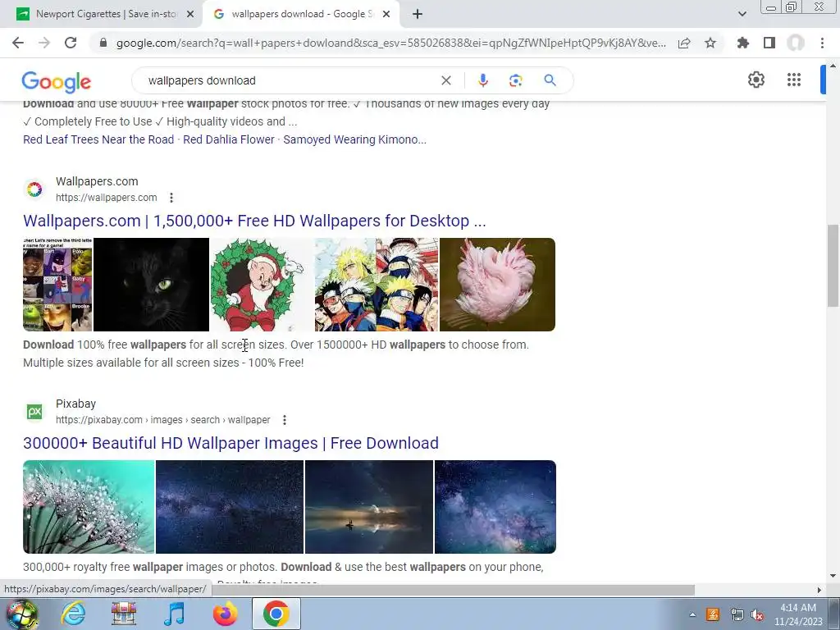This screenshot has height=630, width=840.
Task: Open the dewy dandelion thumbnail
Action: tap(89, 507)
